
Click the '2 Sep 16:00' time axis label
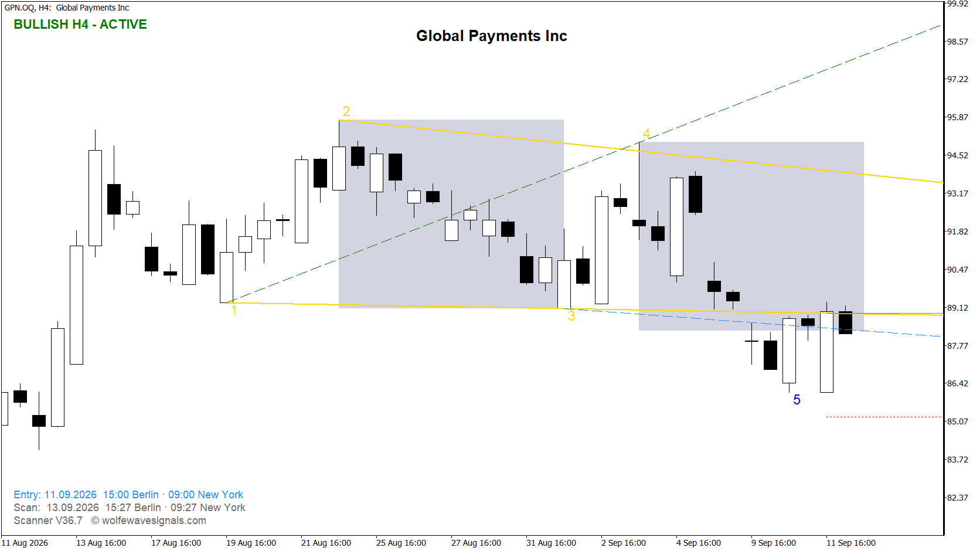coord(624,543)
